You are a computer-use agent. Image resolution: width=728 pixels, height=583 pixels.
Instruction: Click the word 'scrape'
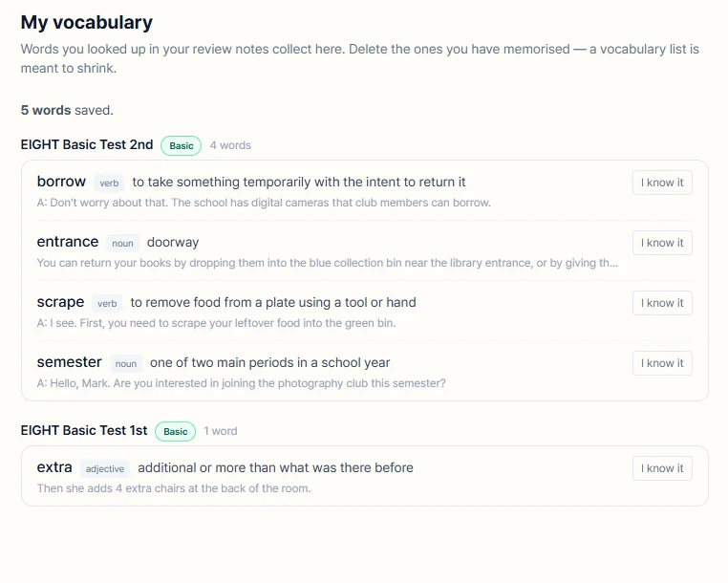pos(61,302)
